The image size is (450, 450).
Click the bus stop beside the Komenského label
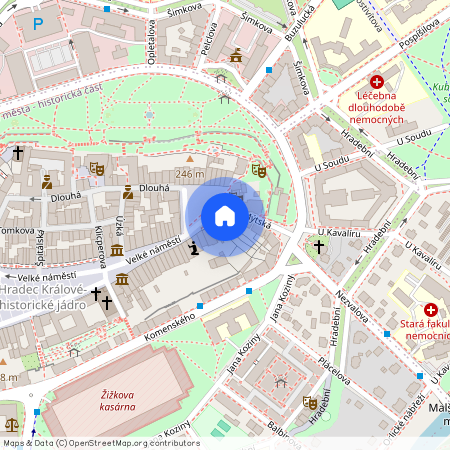[x=200, y=306]
